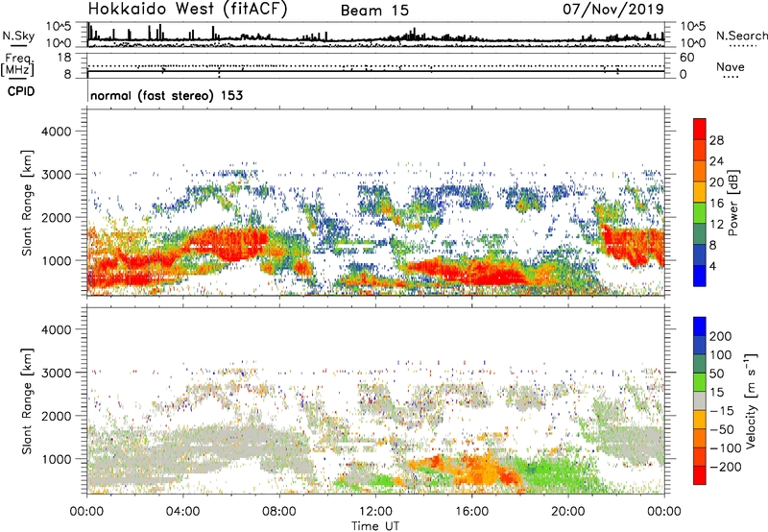Click the Velocity colorbar red bottom segment
Screen dimensions: 768x532
point(700,475)
